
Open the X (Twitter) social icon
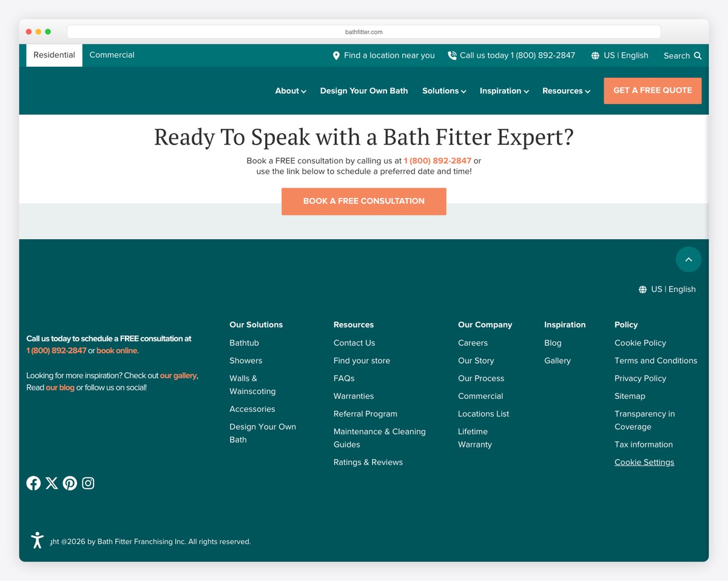pos(52,483)
